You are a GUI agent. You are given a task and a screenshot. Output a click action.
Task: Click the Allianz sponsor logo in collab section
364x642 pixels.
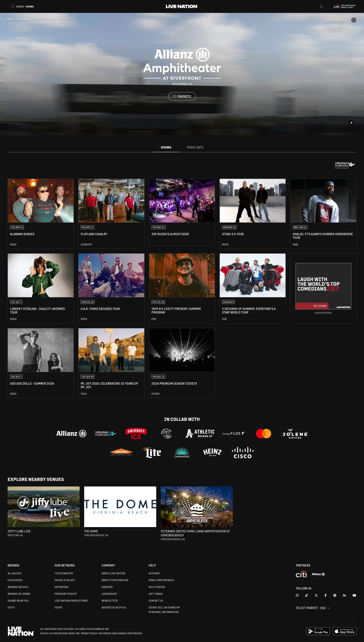pos(71,433)
